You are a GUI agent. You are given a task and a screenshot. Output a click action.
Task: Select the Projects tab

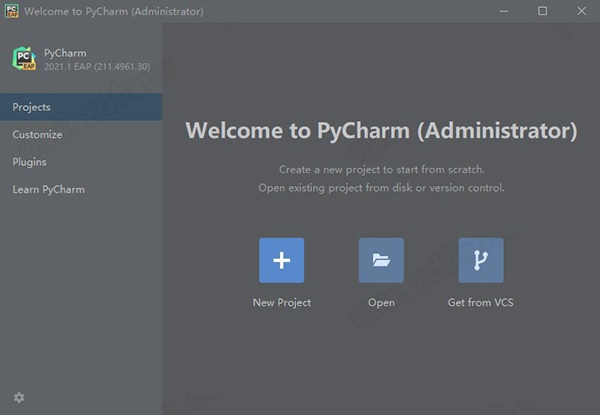(x=81, y=107)
